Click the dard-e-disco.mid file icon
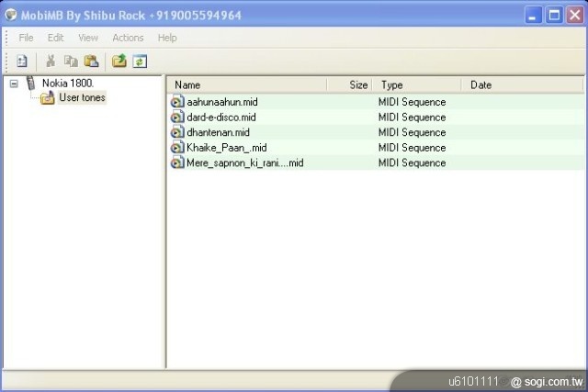588x392 pixels. [177, 117]
